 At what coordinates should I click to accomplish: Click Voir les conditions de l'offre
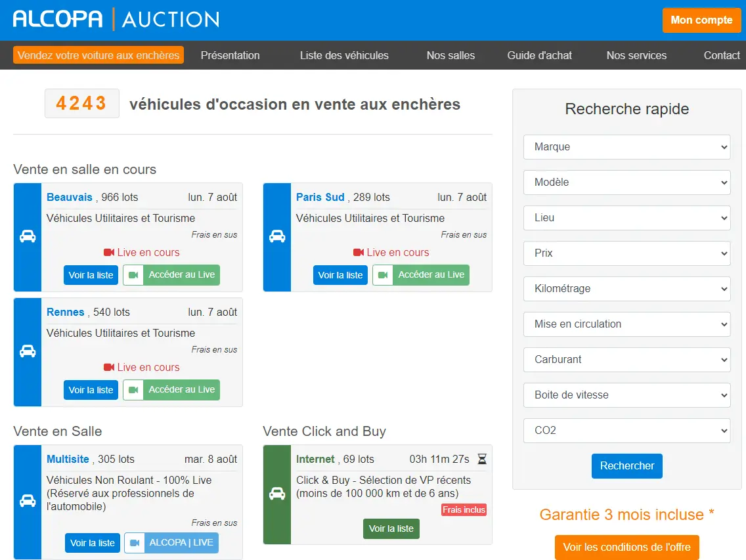626,547
